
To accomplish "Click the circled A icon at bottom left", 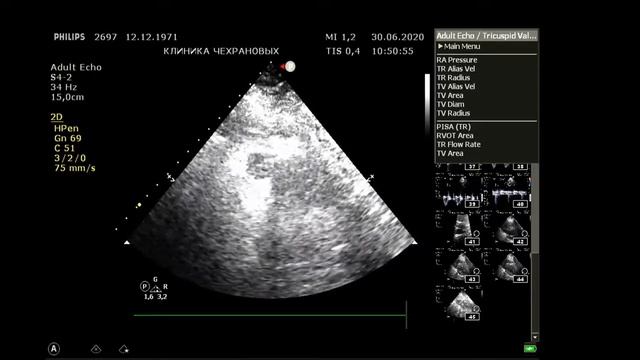I will (54, 349).
